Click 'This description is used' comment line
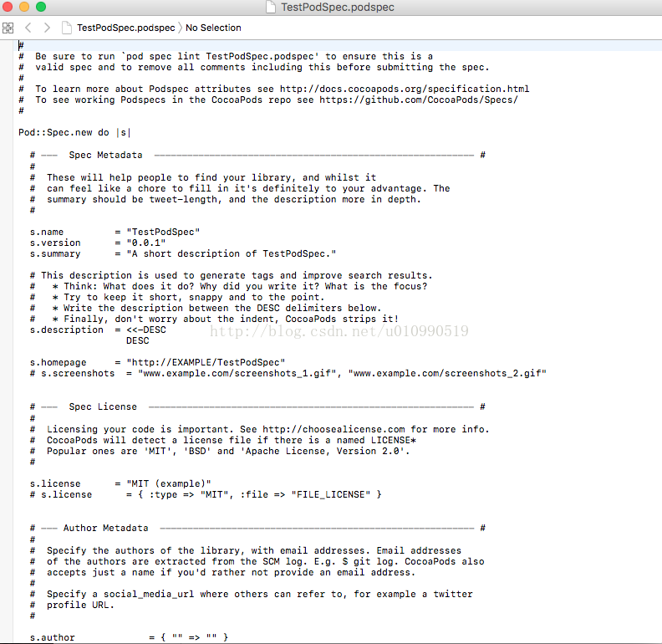662x644 pixels. click(232, 275)
